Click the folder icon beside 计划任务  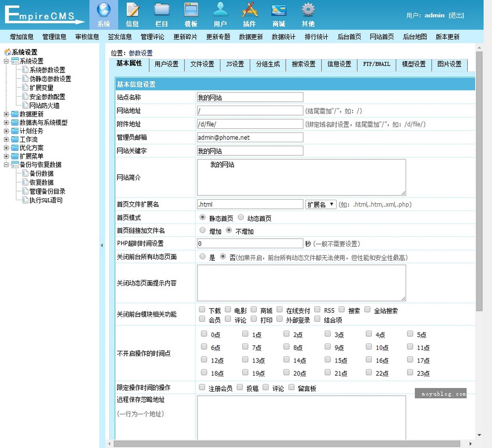(15, 131)
